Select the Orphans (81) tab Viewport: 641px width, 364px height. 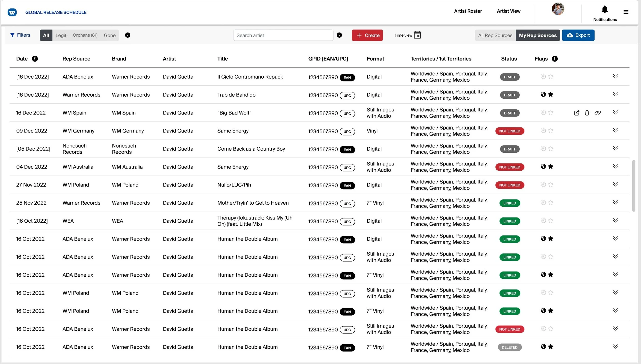(85, 35)
